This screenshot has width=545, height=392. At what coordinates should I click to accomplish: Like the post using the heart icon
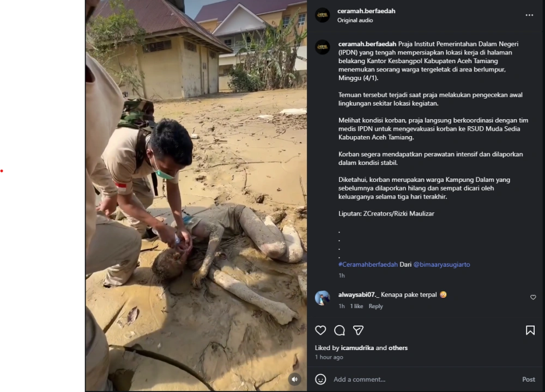point(320,330)
